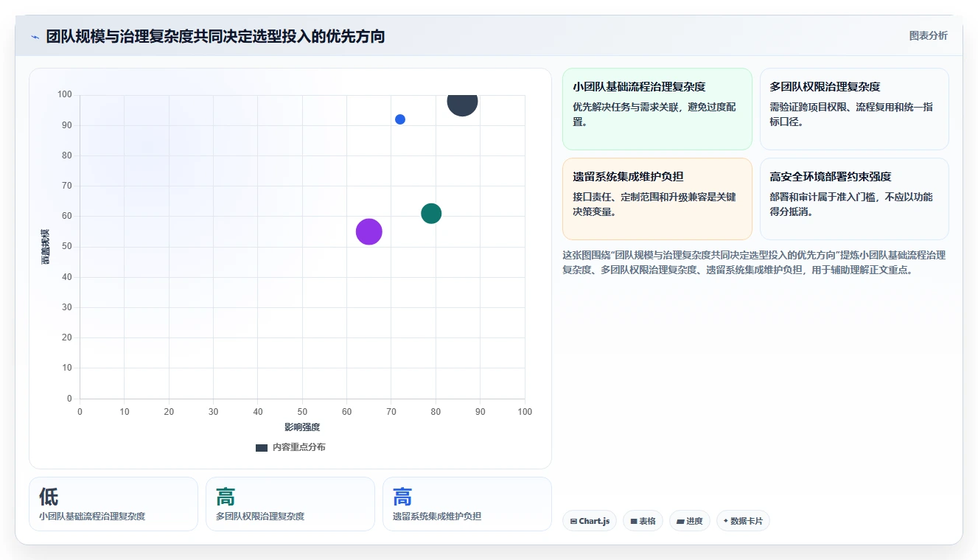Screen dimensions: 978x560
Task: Click the lightning icon beside the title
Action: coord(35,37)
